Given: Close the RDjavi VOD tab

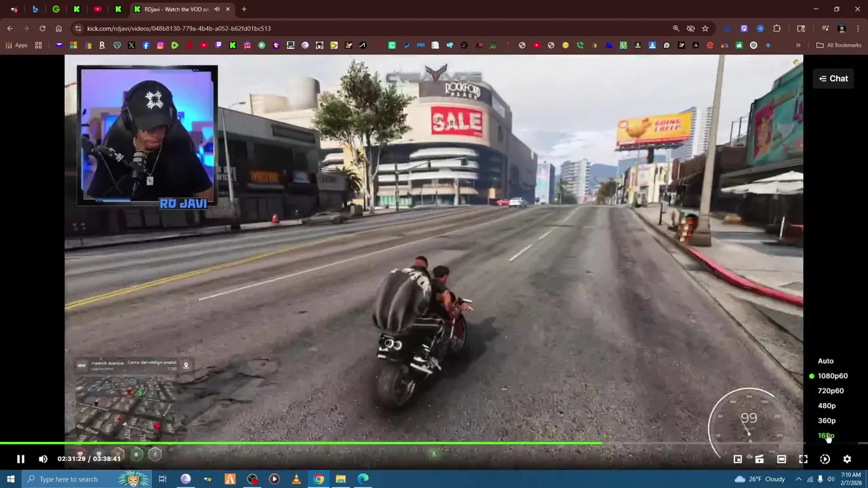Looking at the screenshot, I should [228, 9].
